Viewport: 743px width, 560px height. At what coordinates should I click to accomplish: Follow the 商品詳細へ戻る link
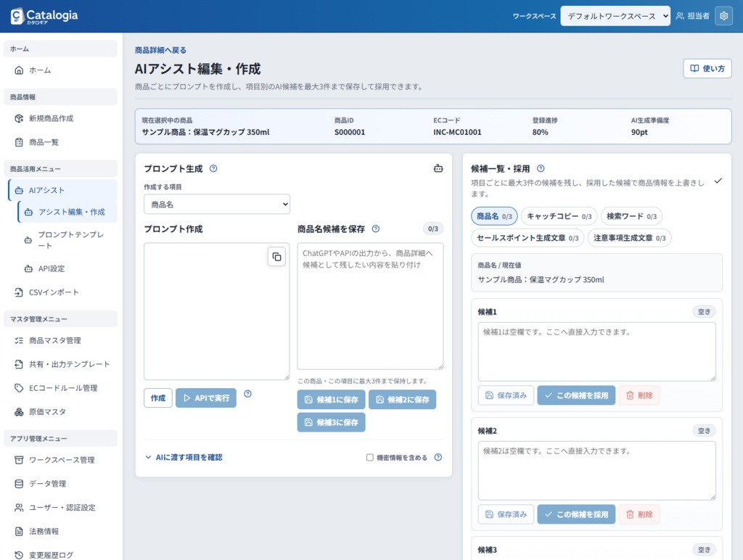160,50
